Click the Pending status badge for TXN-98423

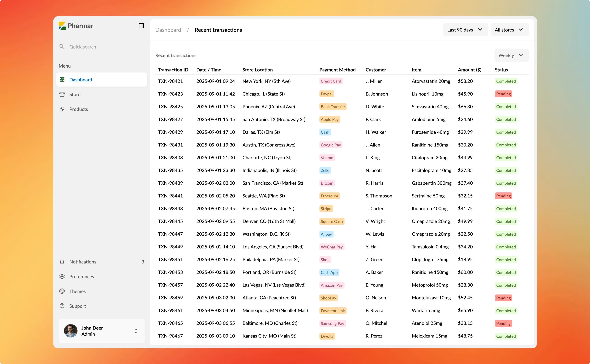coord(503,94)
